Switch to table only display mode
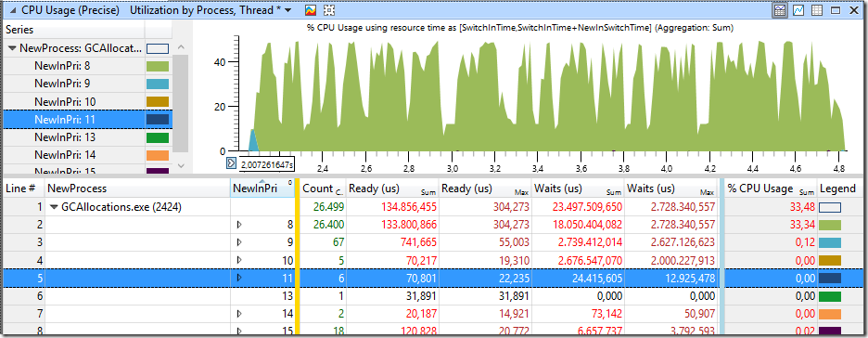The height and width of the screenshot is (338, 868). [x=816, y=10]
